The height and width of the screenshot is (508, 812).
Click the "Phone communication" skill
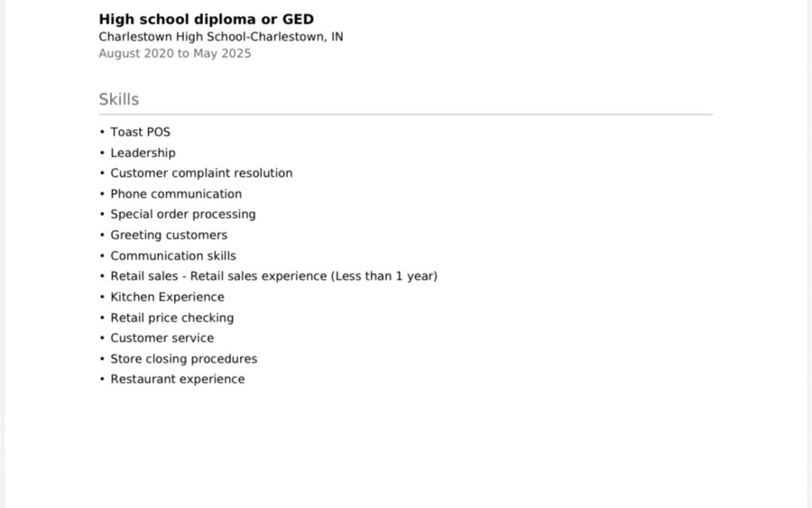point(176,194)
